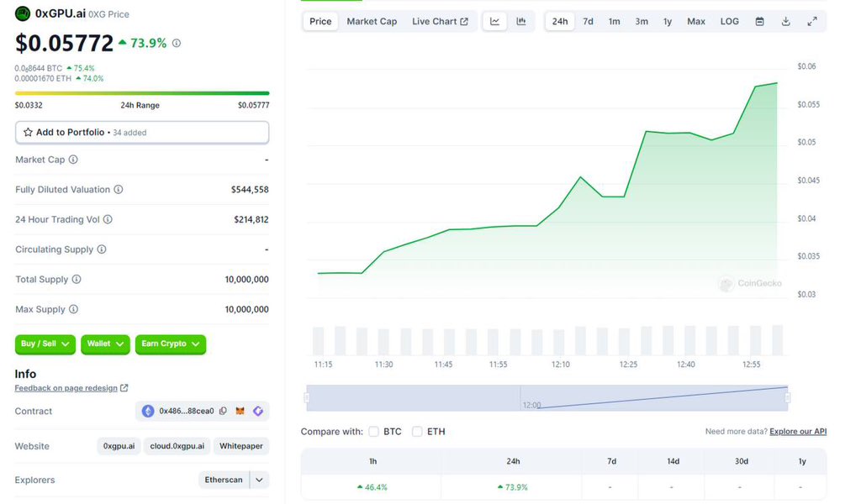Open the Whitepaper link
The height and width of the screenshot is (504, 861).
click(241, 446)
